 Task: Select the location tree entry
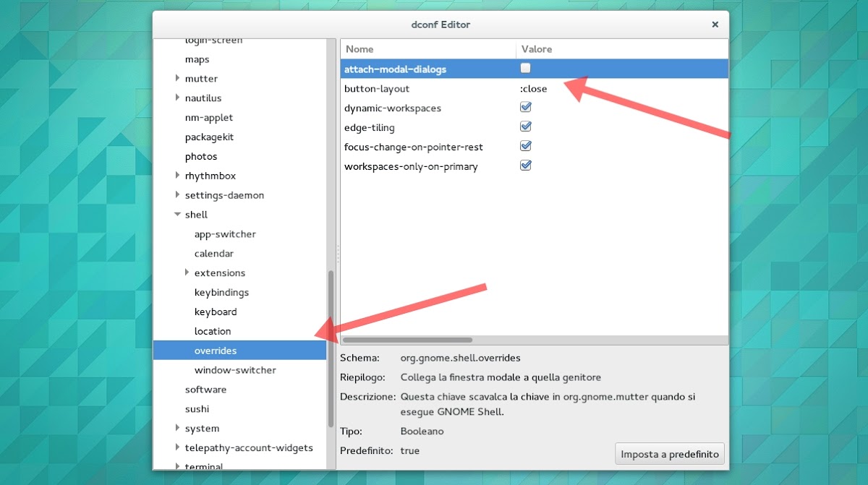pos(213,331)
